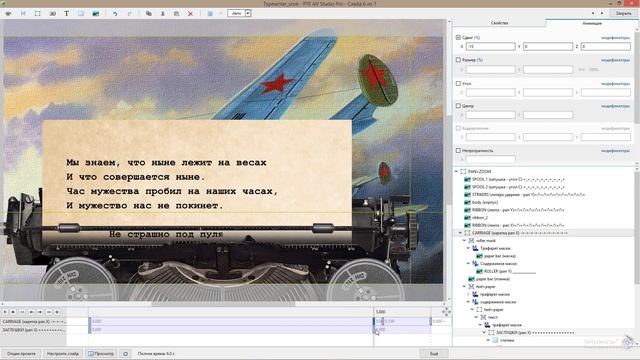Screen dimensions: 640x360
Task: Collapse the PAN+ZOOM tree node
Action: [457, 172]
